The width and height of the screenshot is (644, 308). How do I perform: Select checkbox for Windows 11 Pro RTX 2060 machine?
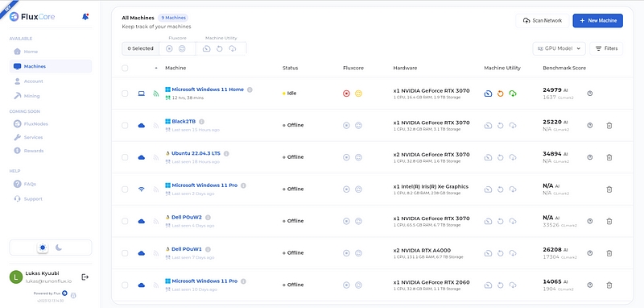coord(125,285)
